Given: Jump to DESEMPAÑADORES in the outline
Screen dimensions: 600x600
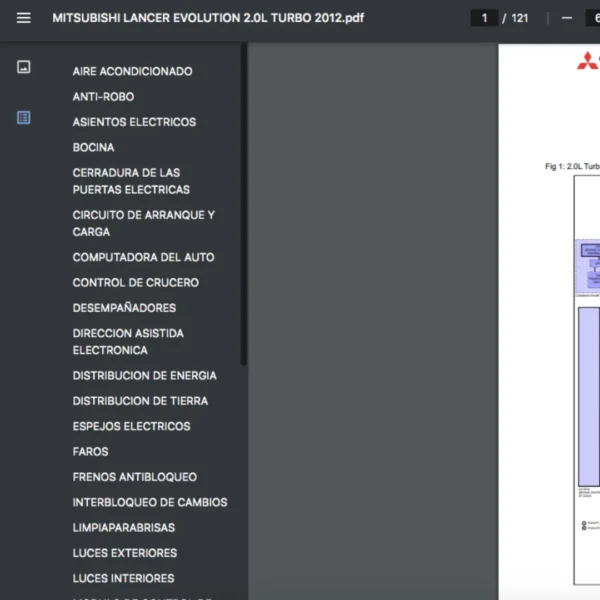Looking at the screenshot, I should (124, 308).
